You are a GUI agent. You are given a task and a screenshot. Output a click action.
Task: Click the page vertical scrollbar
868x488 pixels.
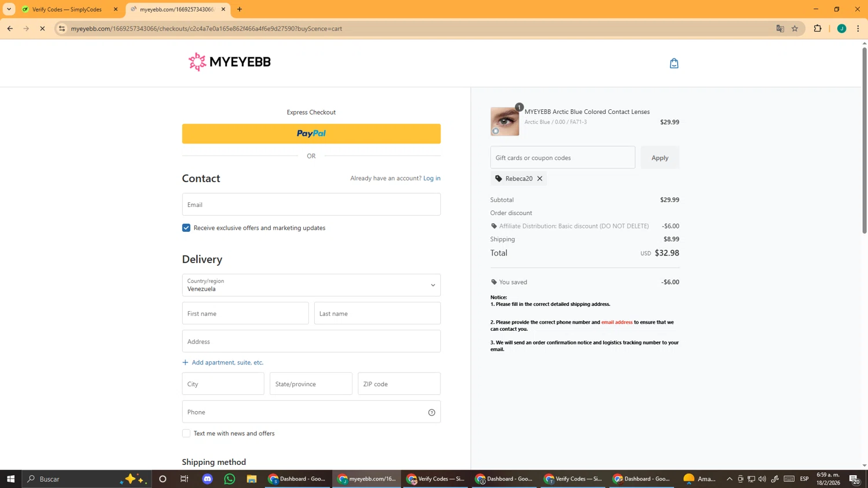865,141
